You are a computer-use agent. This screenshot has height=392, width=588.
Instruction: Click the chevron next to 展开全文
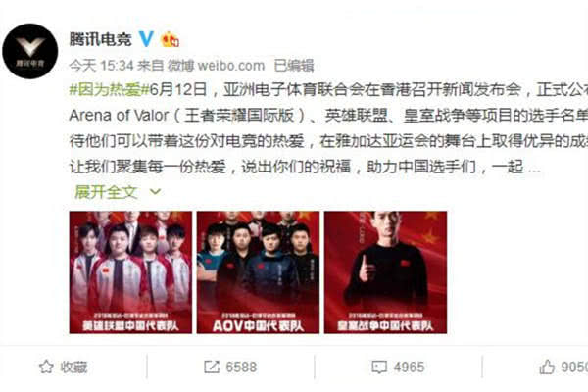coord(155,192)
